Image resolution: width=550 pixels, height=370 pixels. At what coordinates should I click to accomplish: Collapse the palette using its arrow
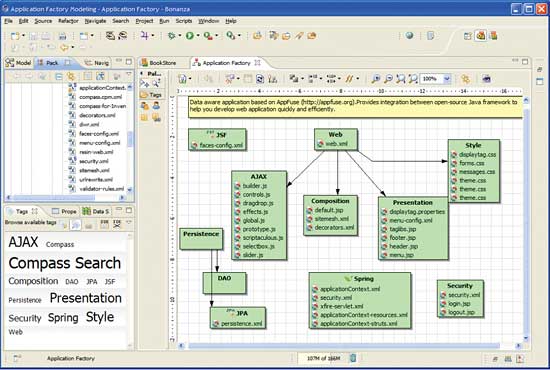tap(142, 74)
